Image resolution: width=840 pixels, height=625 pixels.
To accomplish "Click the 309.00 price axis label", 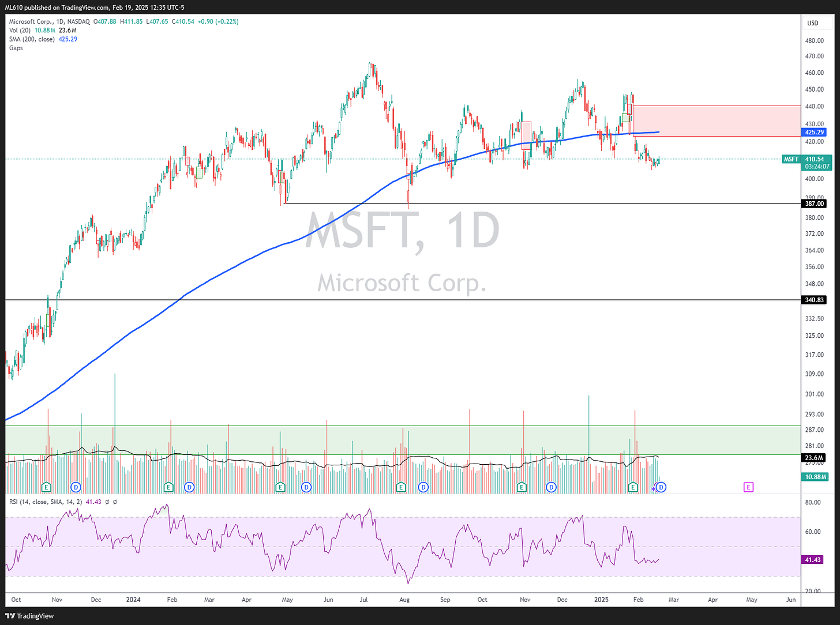I will [x=814, y=374].
